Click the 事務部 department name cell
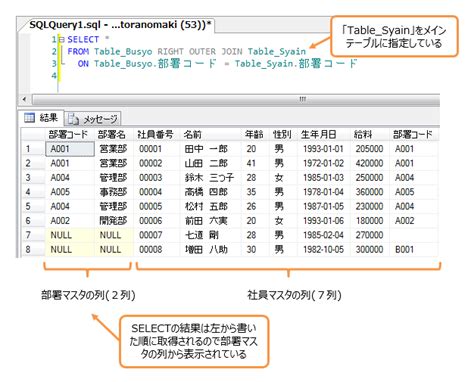Image resolution: width=474 pixels, height=382 pixels. [x=114, y=192]
